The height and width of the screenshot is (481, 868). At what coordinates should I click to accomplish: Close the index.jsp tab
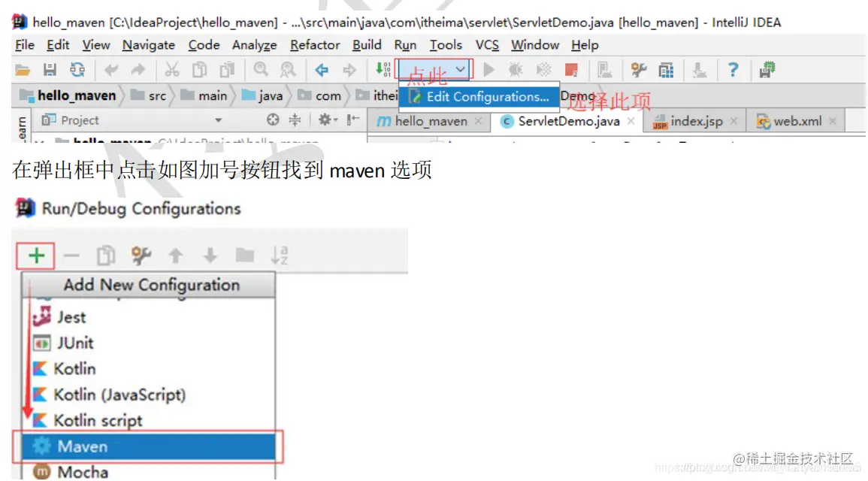click(733, 121)
